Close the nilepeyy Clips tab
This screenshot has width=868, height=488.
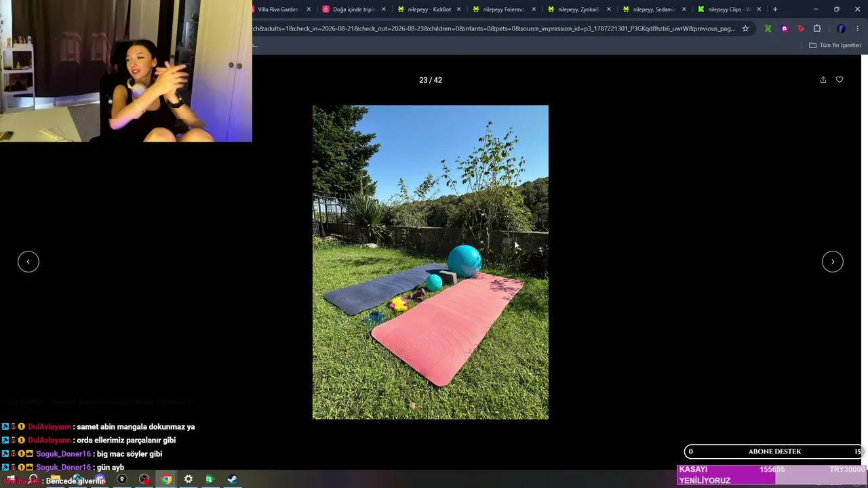pos(759,9)
